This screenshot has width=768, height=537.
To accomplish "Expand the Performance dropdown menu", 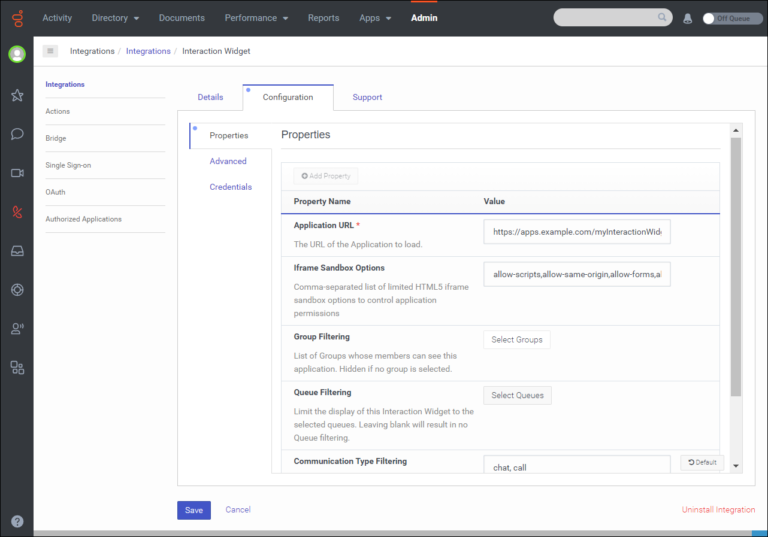I will [x=256, y=18].
